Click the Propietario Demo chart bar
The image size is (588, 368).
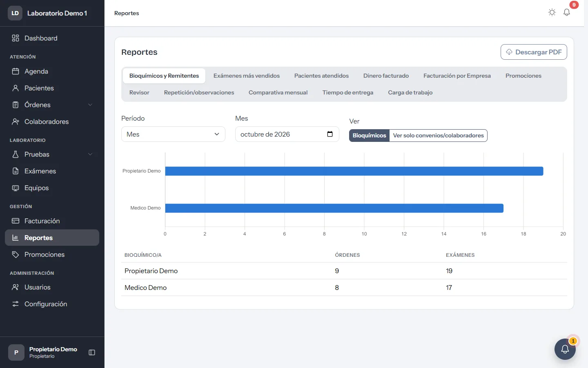click(354, 171)
